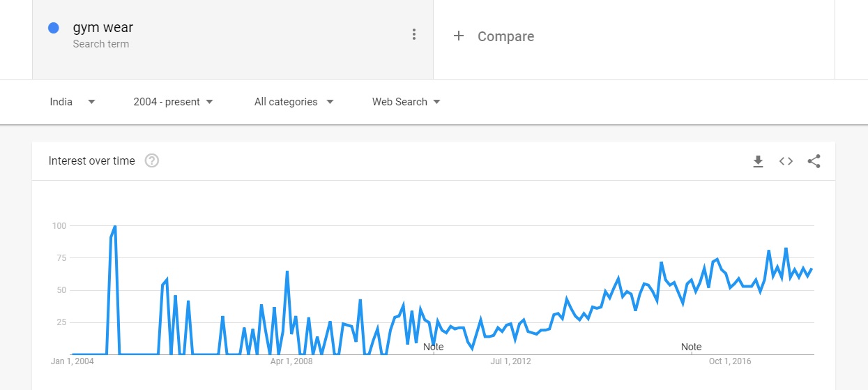
Task: Click the Note marker near Jul 2012
Action: pyautogui.click(x=433, y=347)
